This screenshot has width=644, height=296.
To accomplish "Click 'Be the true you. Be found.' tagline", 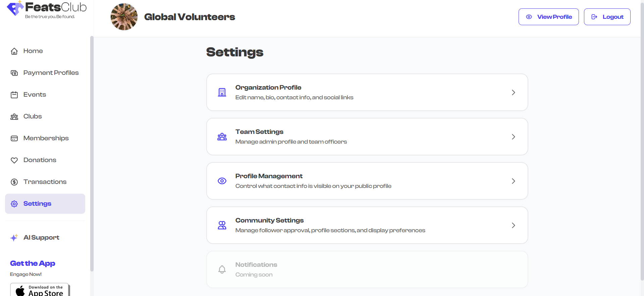I will (x=50, y=16).
